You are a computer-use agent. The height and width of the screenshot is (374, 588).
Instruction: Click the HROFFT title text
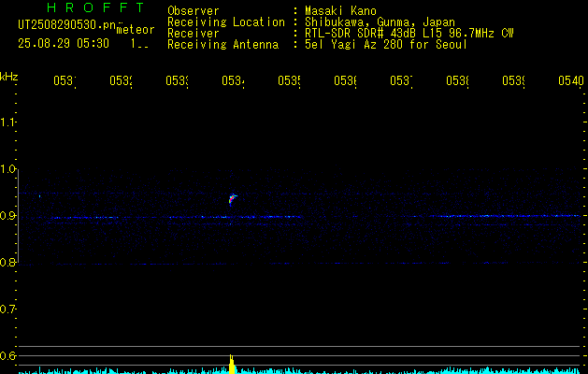pos(96,7)
